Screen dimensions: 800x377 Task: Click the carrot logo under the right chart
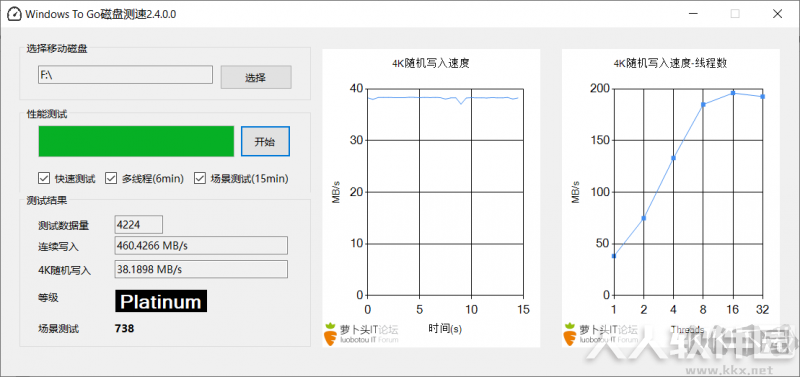[x=570, y=334]
